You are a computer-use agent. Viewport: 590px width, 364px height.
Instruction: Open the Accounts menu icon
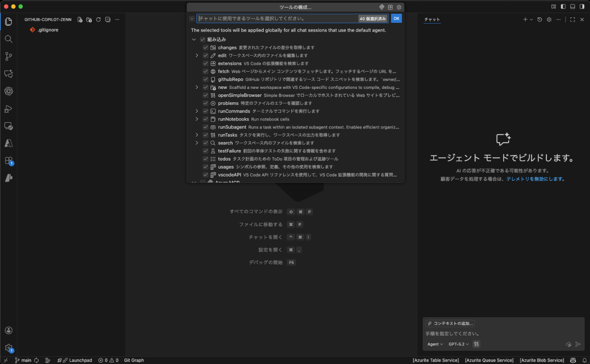click(x=8, y=330)
